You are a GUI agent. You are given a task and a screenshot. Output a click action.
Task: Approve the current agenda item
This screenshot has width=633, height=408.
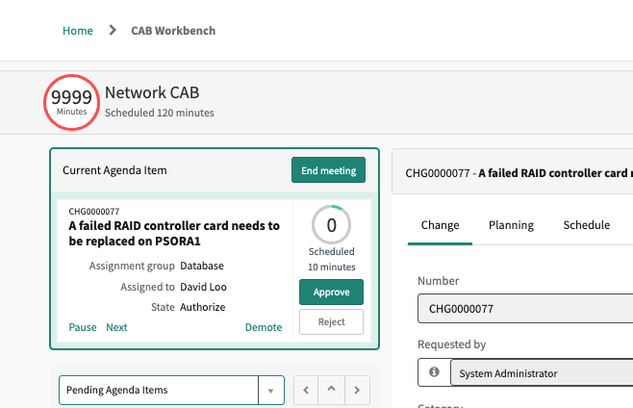pos(331,292)
